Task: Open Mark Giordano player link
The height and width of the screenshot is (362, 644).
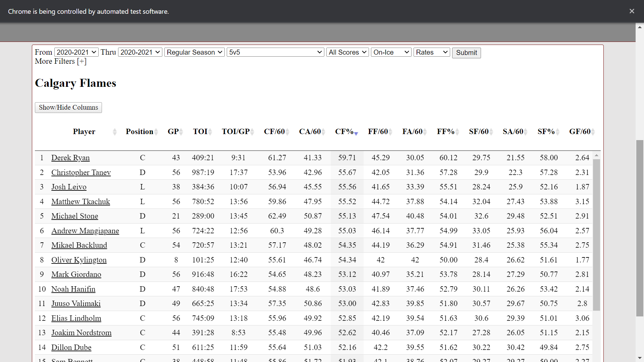Action: click(76, 275)
